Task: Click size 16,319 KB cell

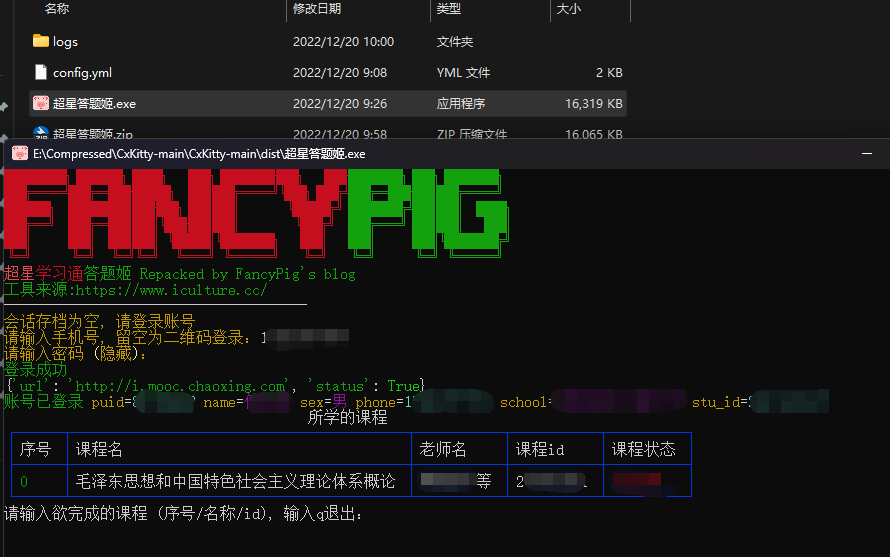Action: (594, 103)
